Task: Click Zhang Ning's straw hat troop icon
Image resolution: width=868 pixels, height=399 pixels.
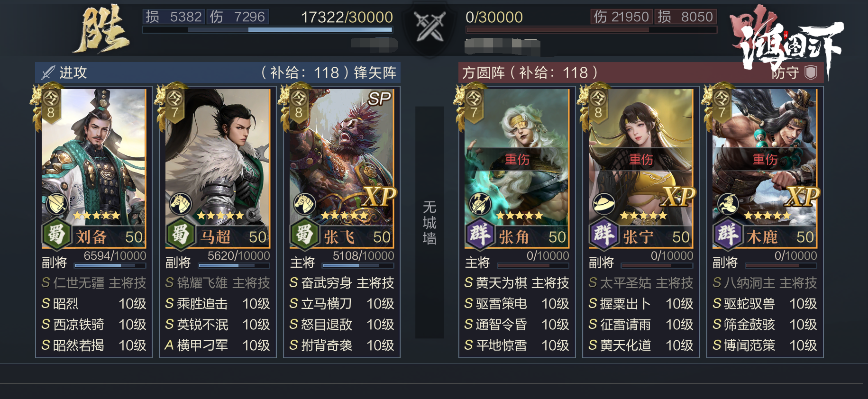Action: 604,204
